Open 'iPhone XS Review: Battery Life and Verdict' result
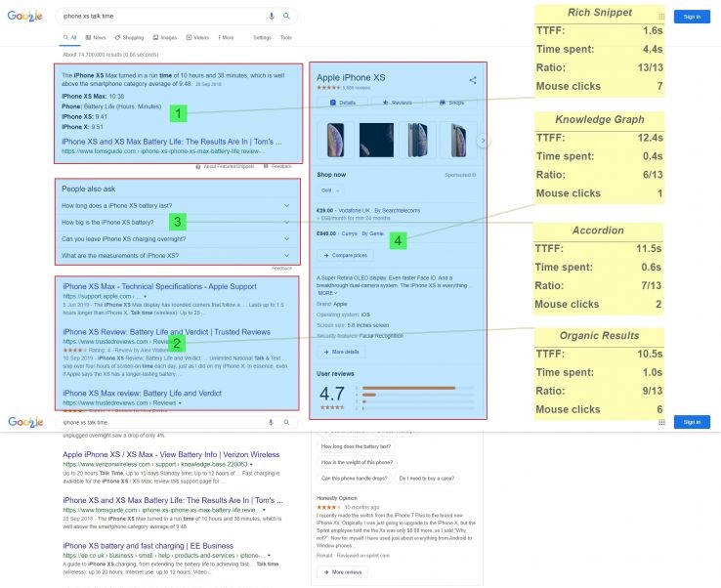Image resolution: width=721 pixels, height=588 pixels. coord(166,332)
